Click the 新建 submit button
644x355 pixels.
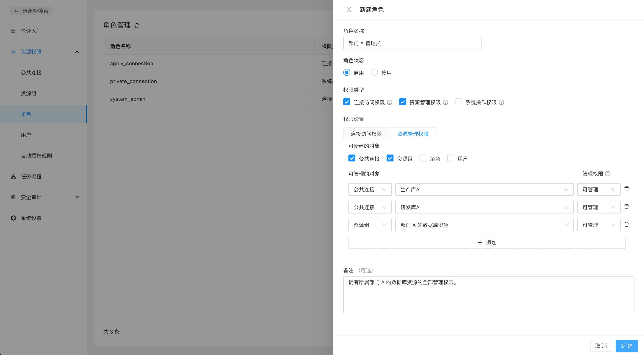tap(626, 346)
